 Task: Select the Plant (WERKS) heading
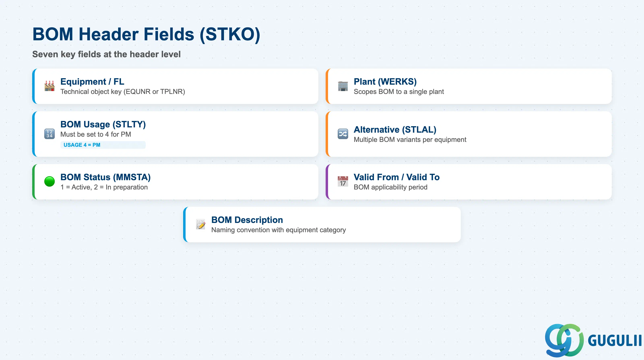385,82
